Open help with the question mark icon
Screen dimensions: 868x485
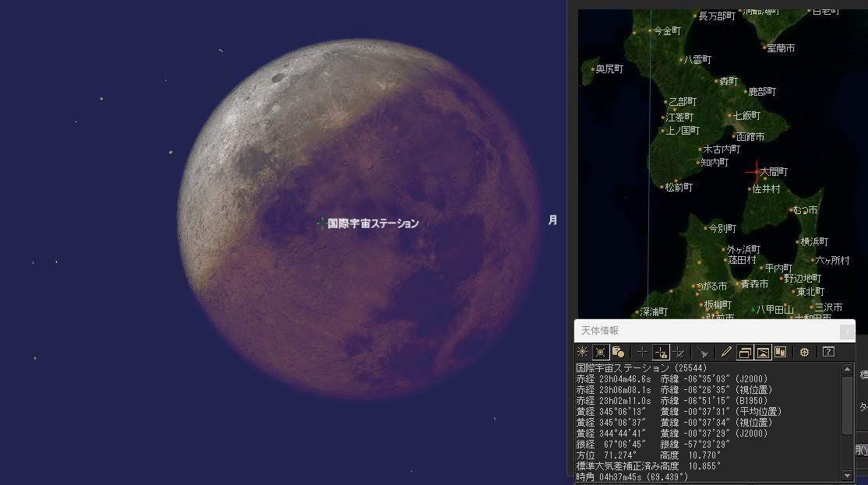(828, 352)
